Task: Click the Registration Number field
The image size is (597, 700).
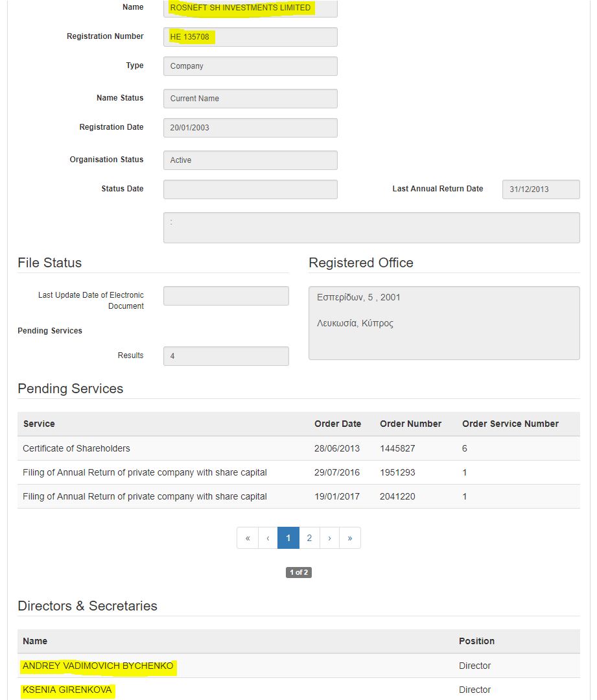Action: tap(250, 37)
